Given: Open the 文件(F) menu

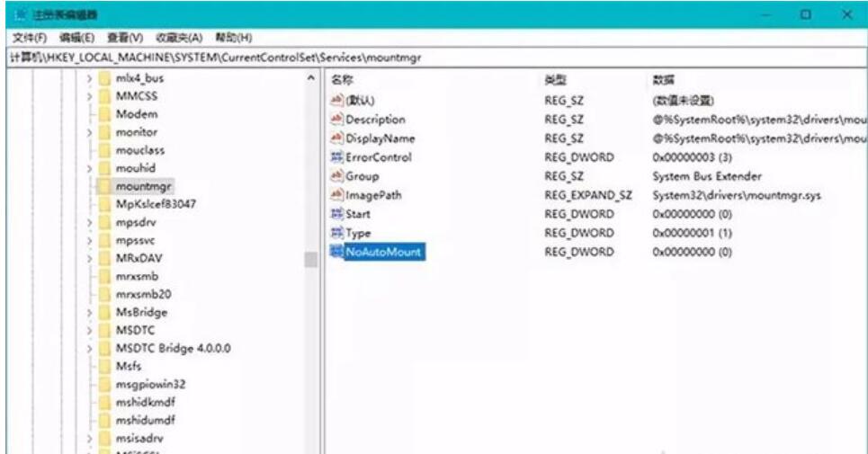Looking at the screenshot, I should pos(30,38).
